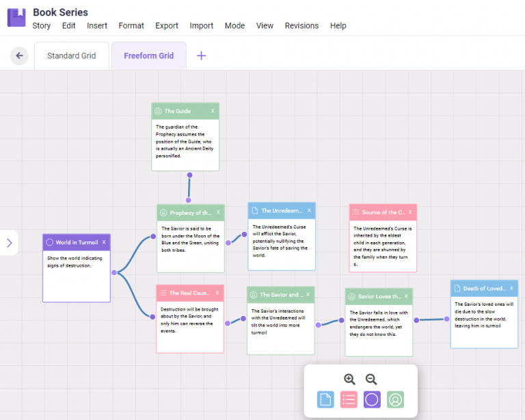Select the Freeform Grid tab
525x420 pixels.
tap(148, 56)
